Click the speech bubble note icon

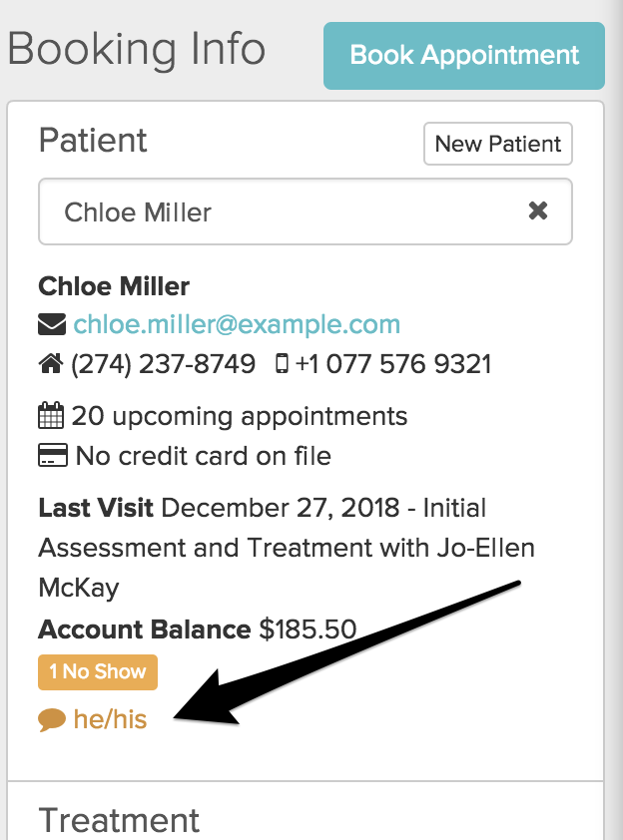(52, 718)
